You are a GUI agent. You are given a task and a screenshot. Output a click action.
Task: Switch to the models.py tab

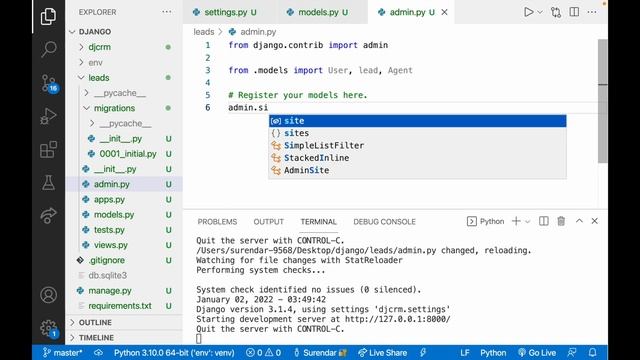[323, 12]
